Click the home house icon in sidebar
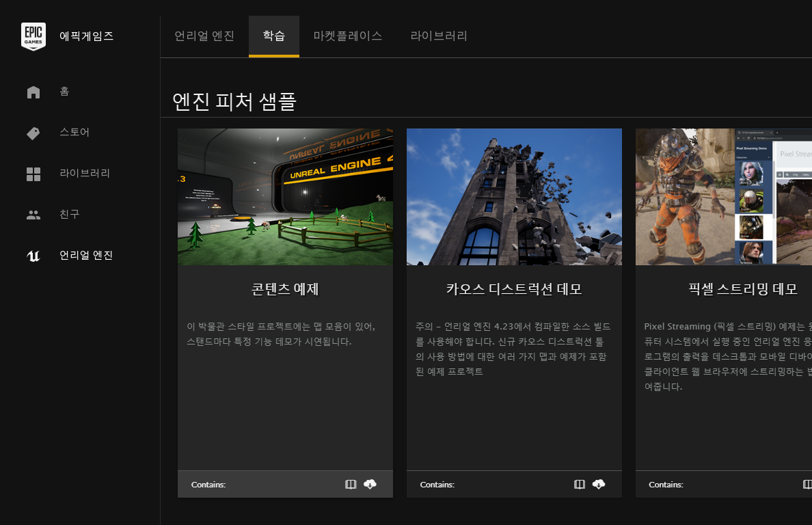Image resolution: width=812 pixels, height=525 pixels. coord(33,92)
